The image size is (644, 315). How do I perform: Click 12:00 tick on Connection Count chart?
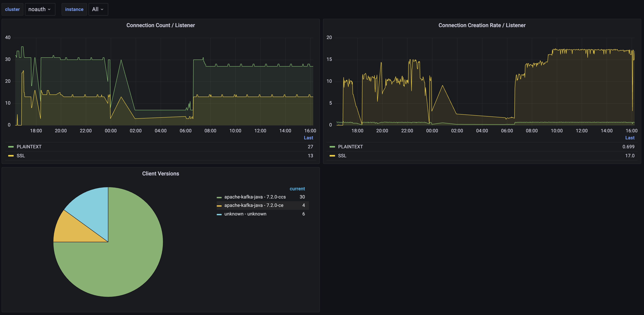(260, 131)
